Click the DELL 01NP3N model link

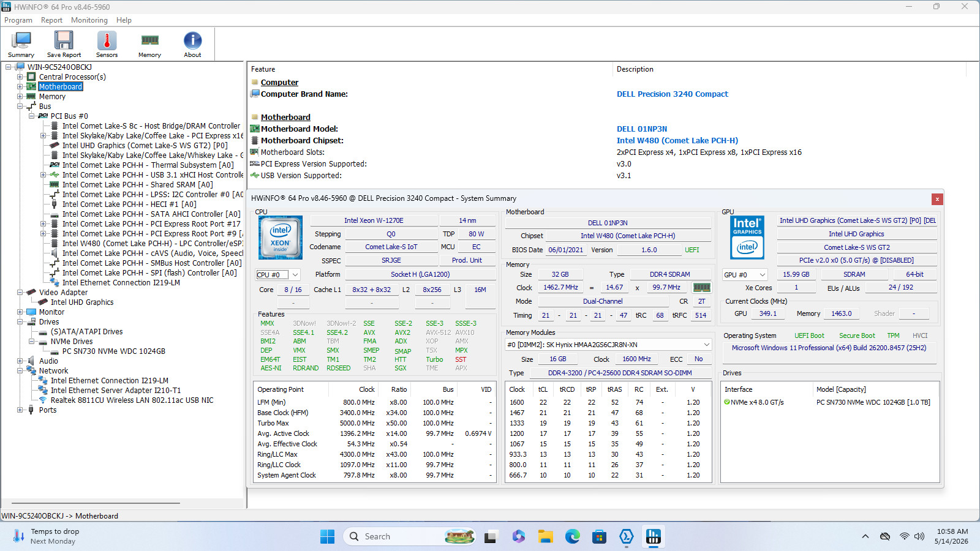(x=642, y=129)
